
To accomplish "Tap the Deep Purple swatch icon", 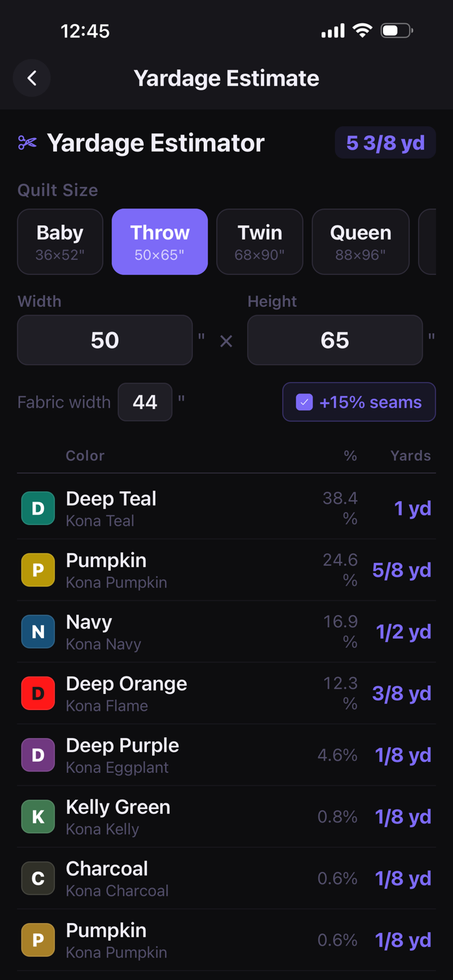I will [38, 755].
